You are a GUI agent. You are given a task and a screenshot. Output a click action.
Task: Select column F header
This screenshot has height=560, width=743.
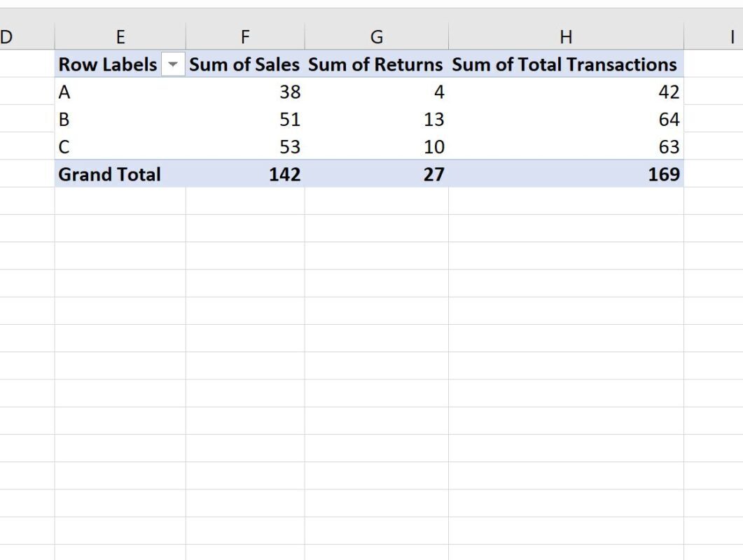pos(245,36)
